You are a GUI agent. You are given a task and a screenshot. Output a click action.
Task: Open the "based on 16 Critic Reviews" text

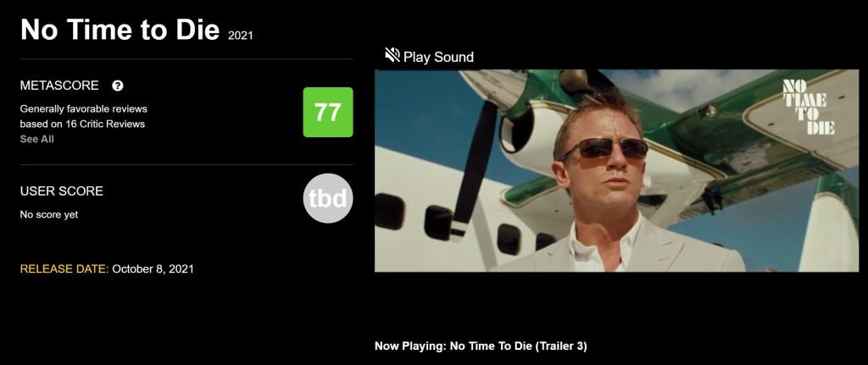(82, 124)
